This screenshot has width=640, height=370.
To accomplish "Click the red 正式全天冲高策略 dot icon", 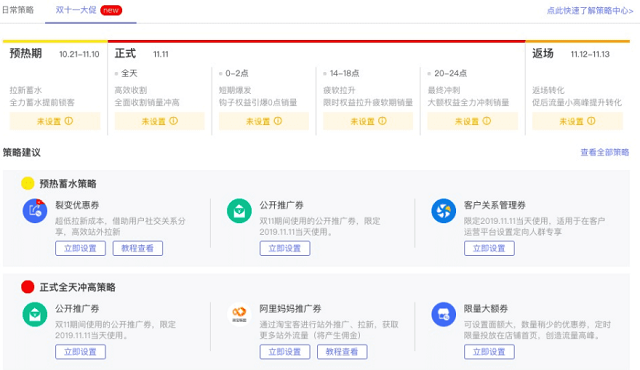I will (x=28, y=287).
